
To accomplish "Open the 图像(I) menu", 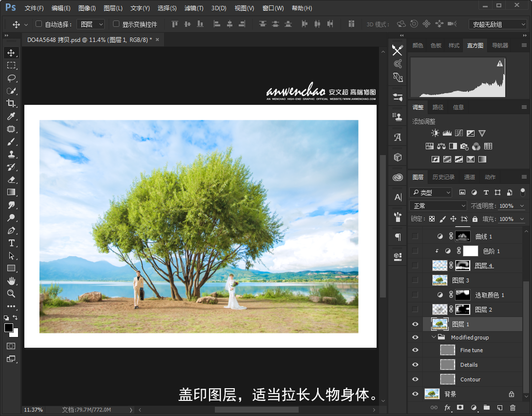I will (x=87, y=8).
